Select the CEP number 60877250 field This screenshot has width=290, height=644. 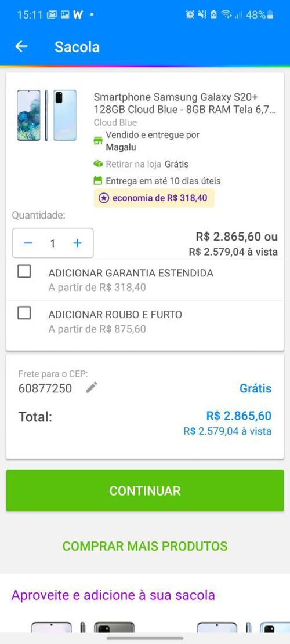click(x=45, y=388)
